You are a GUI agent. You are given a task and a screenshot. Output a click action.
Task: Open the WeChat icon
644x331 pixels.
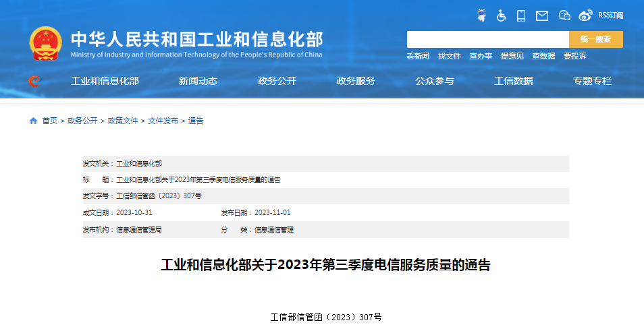click(564, 16)
